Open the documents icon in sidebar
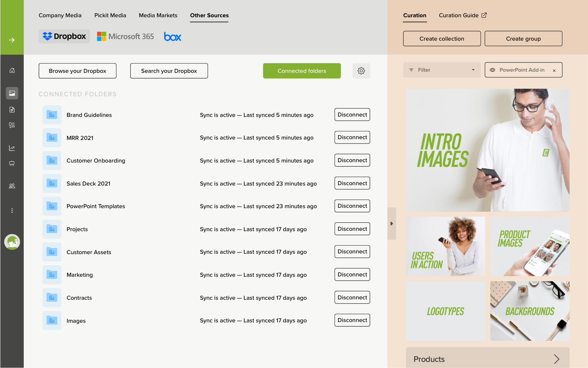 [12, 110]
